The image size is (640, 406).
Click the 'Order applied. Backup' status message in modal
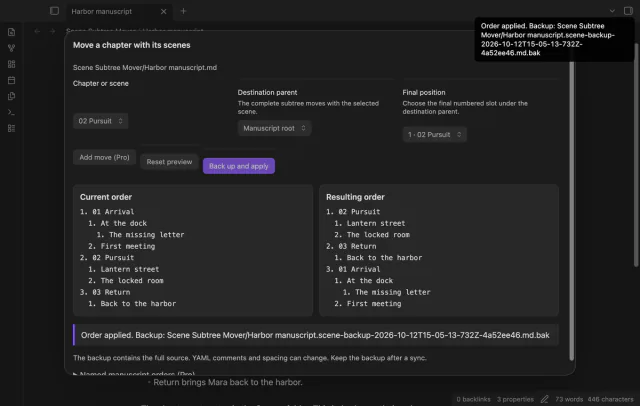315,335
